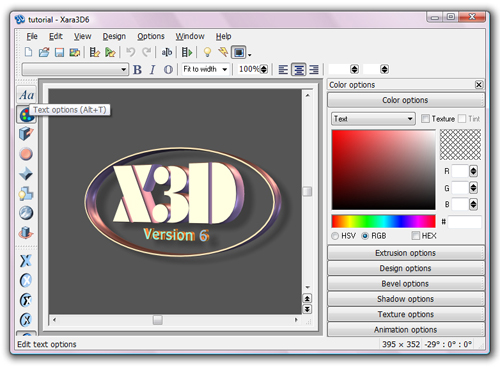The height and width of the screenshot is (367, 500).
Task: Open Extrusion options with the cube icon
Action: [x=26, y=134]
